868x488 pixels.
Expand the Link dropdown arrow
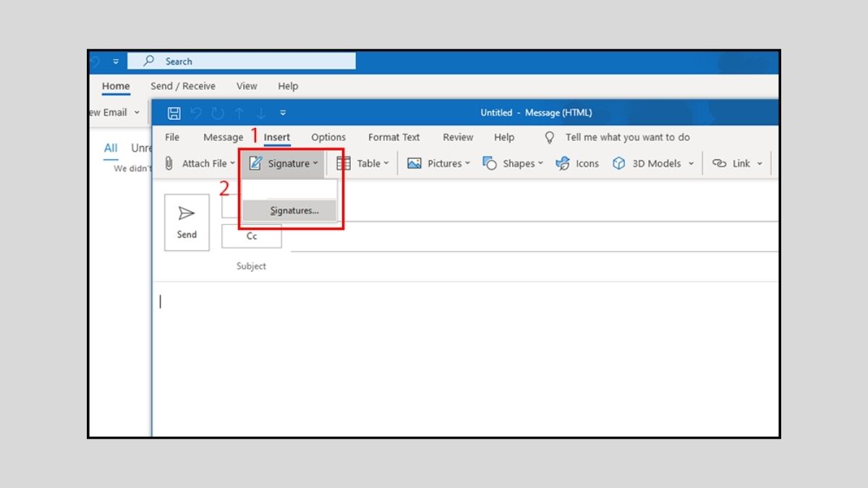click(759, 163)
